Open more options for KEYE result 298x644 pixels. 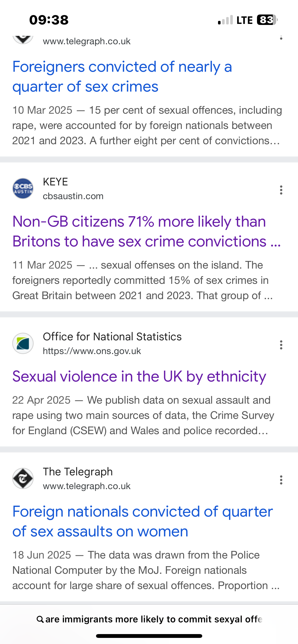tap(281, 190)
